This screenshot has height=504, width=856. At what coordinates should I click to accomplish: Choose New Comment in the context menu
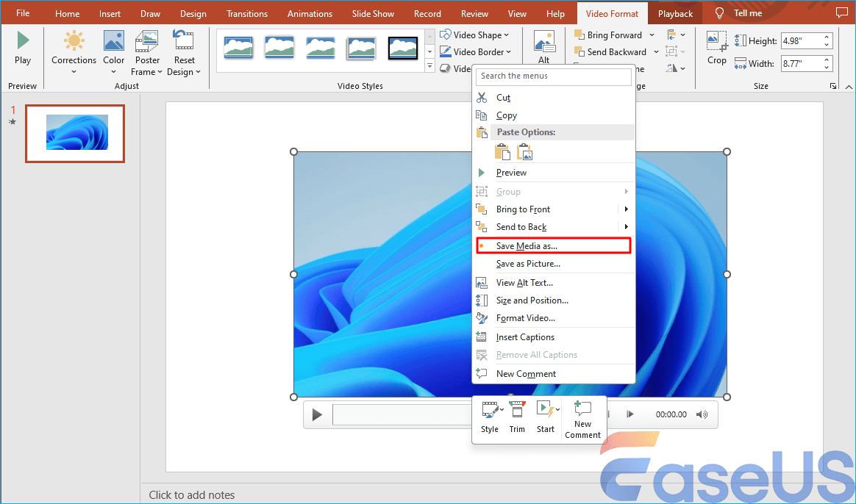click(554, 374)
